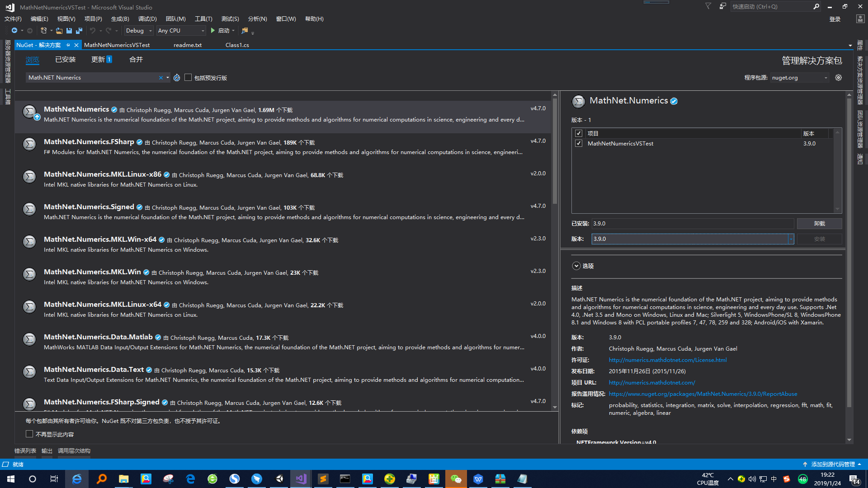Open the Debug configuration dropdown
Screen dimensions: 868x488
pos(139,31)
